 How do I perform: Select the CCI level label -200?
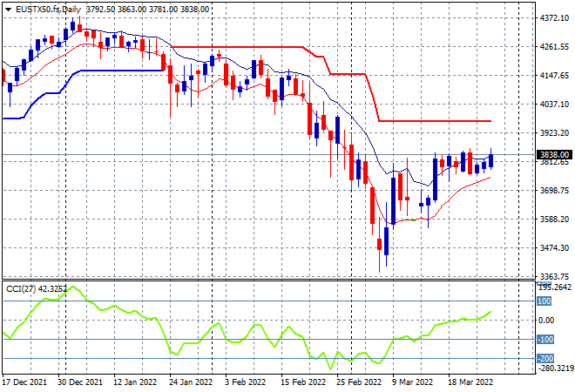point(545,359)
